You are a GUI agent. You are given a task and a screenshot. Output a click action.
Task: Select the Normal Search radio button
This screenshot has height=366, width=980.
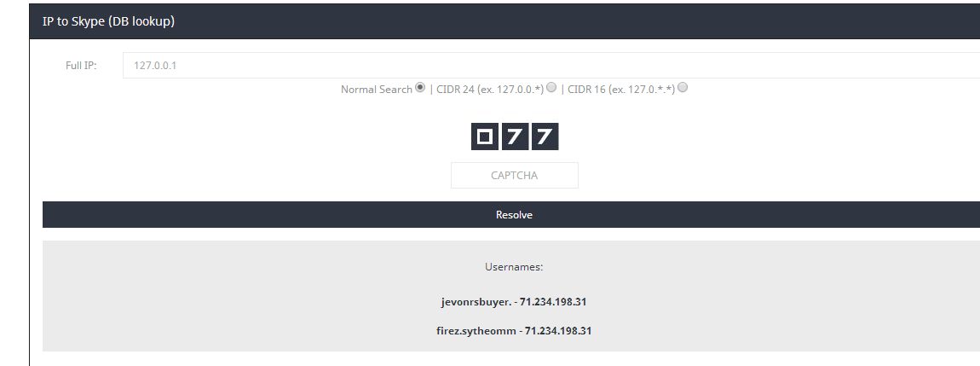click(420, 87)
